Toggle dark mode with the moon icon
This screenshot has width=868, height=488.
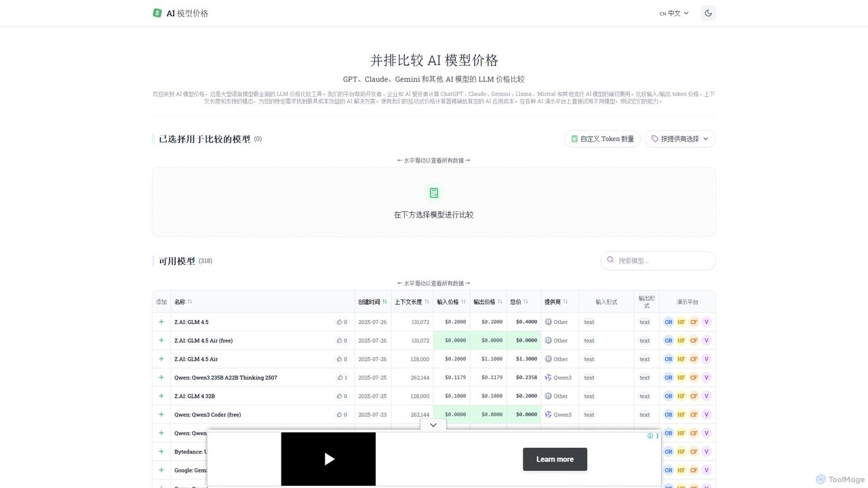click(708, 13)
